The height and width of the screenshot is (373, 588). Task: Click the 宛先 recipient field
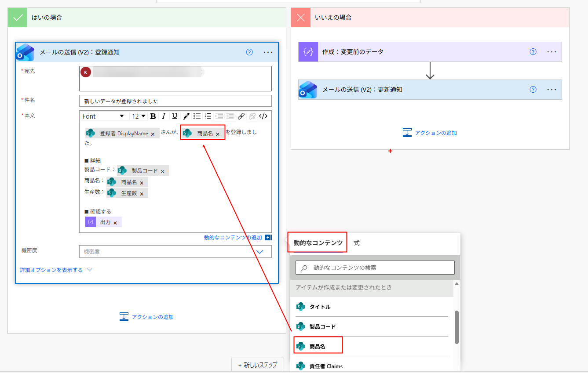coord(175,79)
